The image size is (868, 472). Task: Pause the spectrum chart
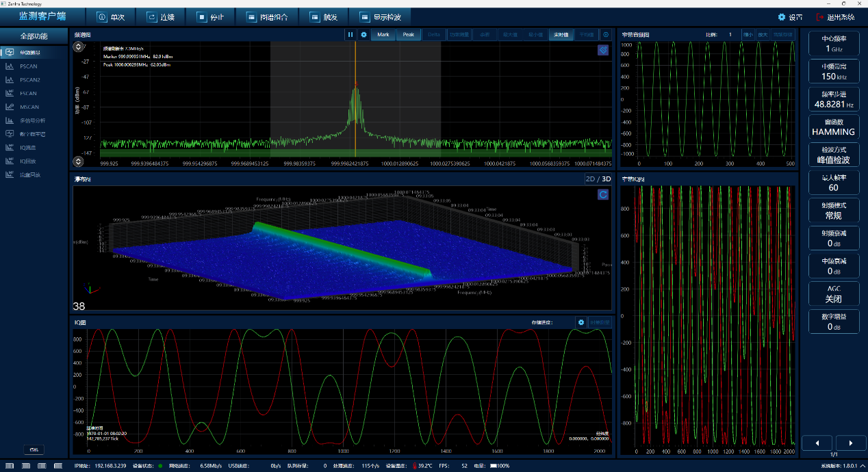350,34
